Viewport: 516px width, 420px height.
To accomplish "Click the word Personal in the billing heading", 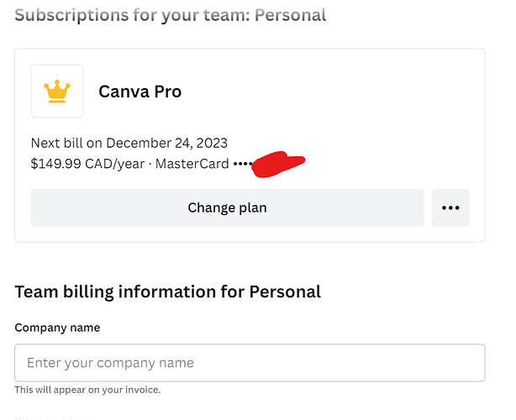I will (285, 291).
